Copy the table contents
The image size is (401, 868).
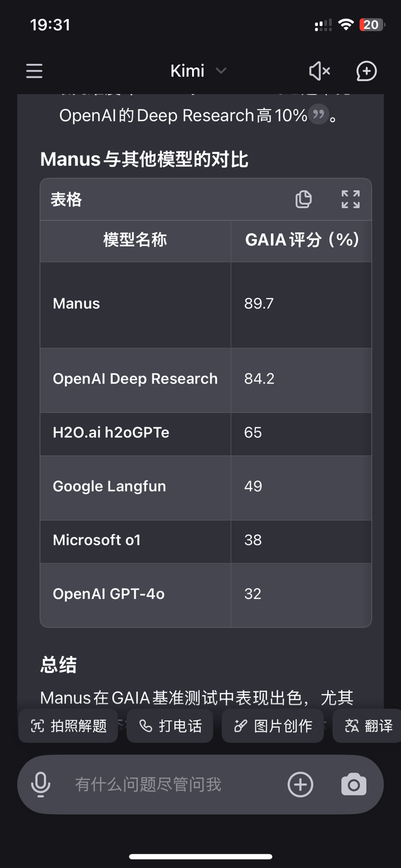coord(303,199)
